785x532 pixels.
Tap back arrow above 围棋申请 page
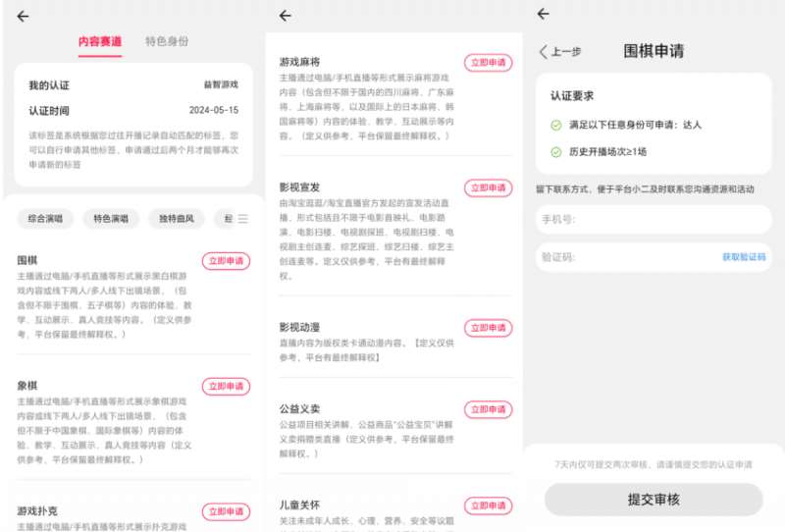point(544,14)
